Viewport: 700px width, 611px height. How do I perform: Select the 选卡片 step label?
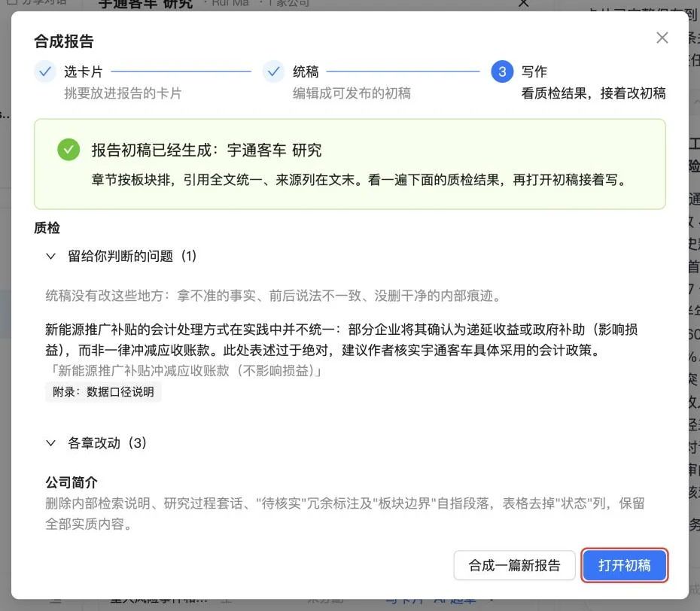tap(84, 71)
